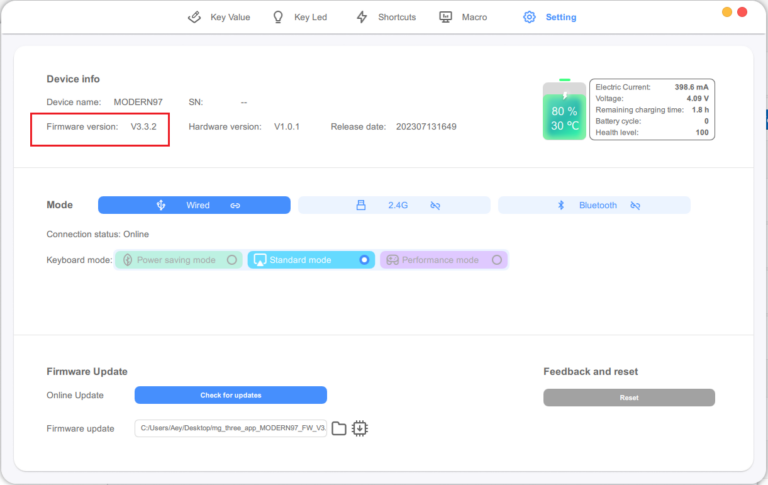Switch connection to Wired mode
The width and height of the screenshot is (768, 485).
pyautogui.click(x=194, y=205)
